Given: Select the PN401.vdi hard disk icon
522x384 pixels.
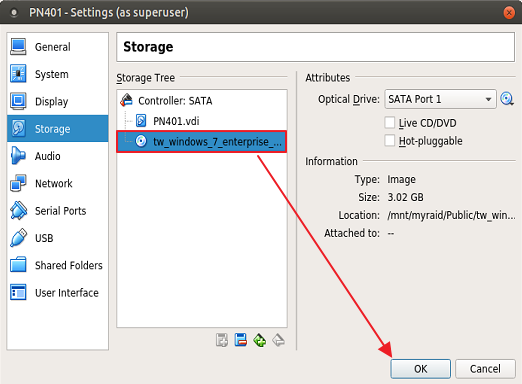Looking at the screenshot, I should [x=141, y=121].
